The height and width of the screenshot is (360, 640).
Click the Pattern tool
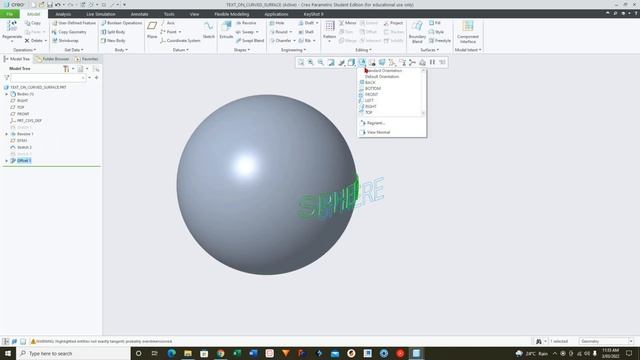coord(329,30)
